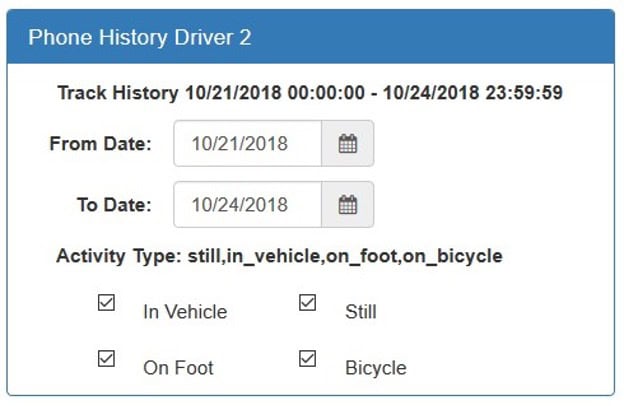Screen dimensions: 624x406
Task: Toggle the Bicycle checkbox
Action: coord(308,359)
